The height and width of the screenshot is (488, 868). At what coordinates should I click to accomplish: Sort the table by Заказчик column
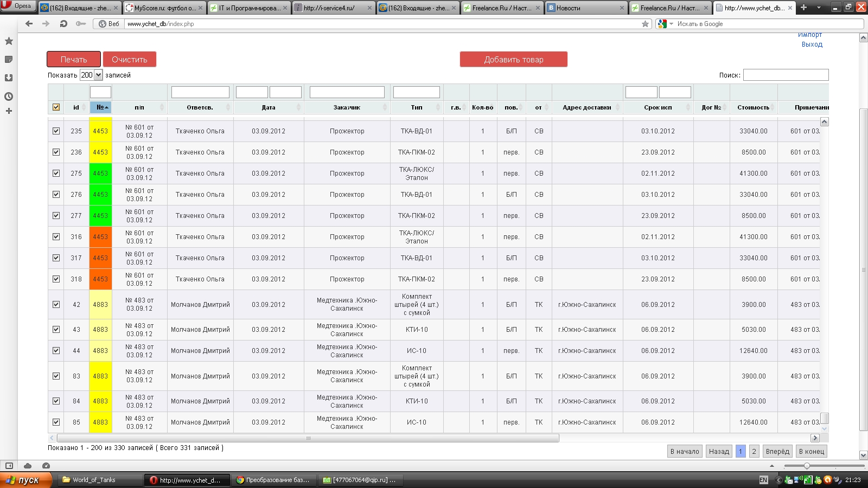tap(347, 107)
